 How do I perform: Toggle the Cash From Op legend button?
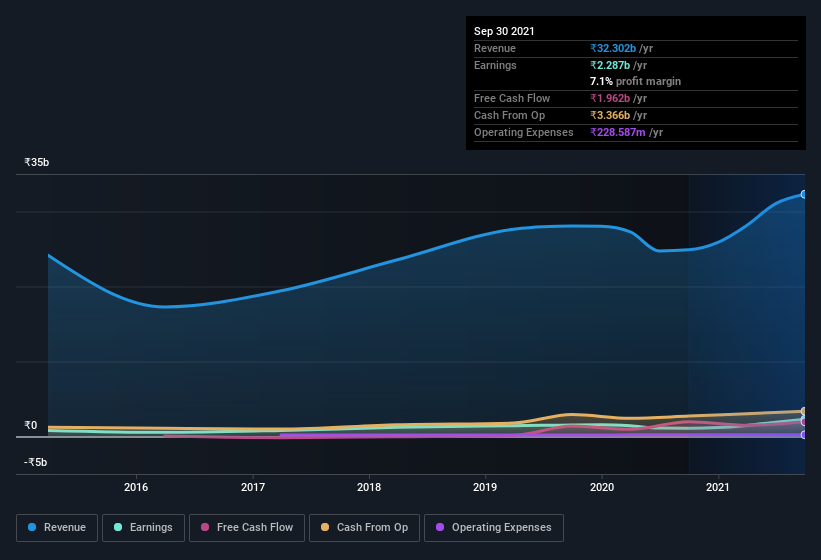[364, 528]
